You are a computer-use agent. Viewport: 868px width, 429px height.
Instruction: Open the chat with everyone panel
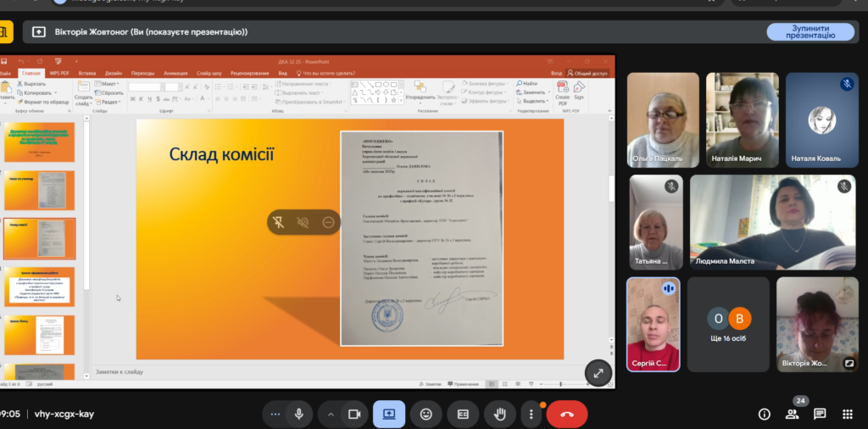point(820,414)
